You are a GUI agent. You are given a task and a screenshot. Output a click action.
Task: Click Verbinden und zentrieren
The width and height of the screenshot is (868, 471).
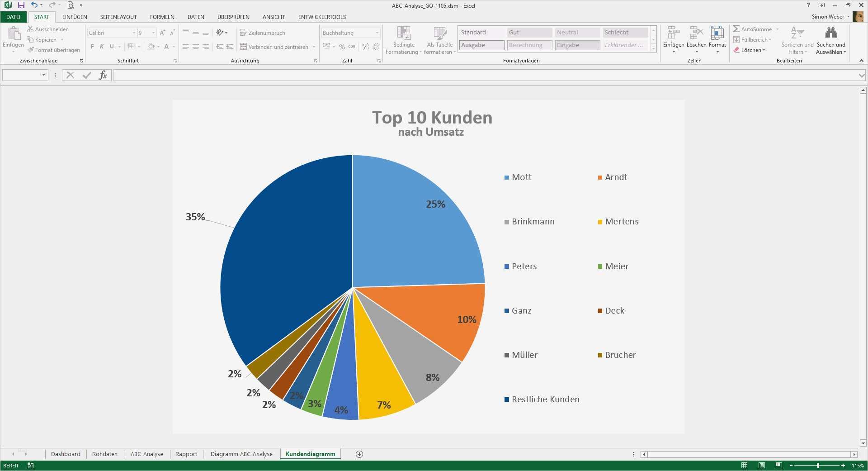click(274, 47)
